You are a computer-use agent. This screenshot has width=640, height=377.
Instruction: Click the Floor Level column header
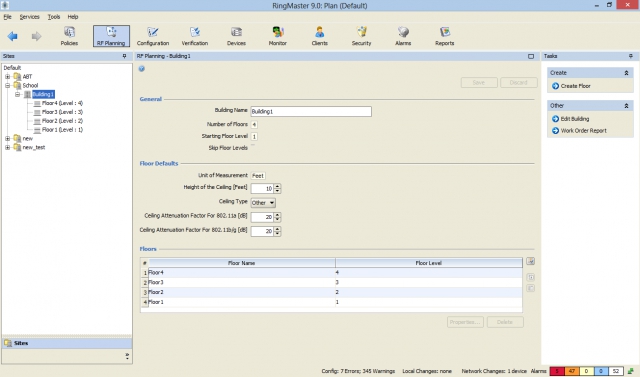429,263
